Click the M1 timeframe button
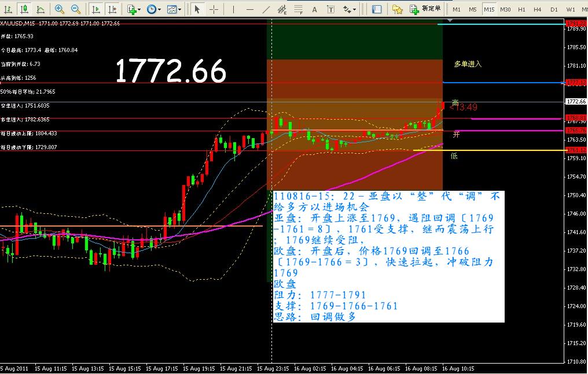The image size is (588, 374). pyautogui.click(x=457, y=9)
